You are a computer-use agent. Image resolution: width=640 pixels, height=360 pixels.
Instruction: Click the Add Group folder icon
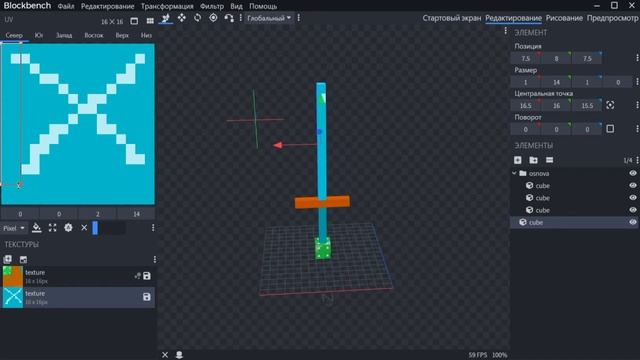[533, 160]
